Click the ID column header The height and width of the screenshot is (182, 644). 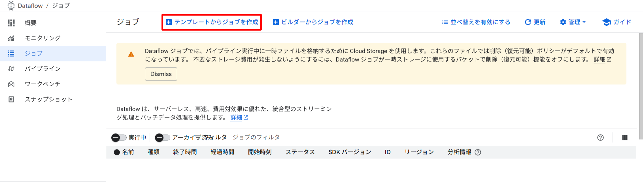pyautogui.click(x=388, y=152)
